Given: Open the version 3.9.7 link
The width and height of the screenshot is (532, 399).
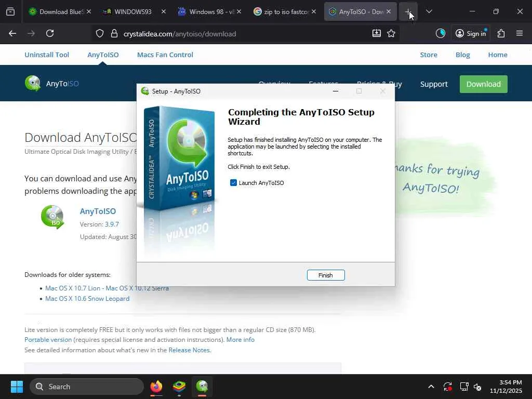Looking at the screenshot, I should 112,224.
